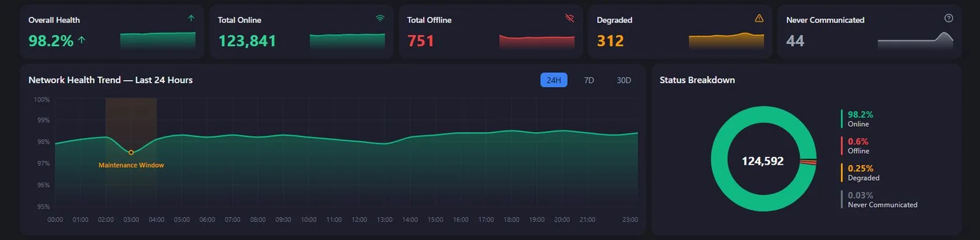Click the 123,841 Total Online value
The image size is (980, 240).
247,41
